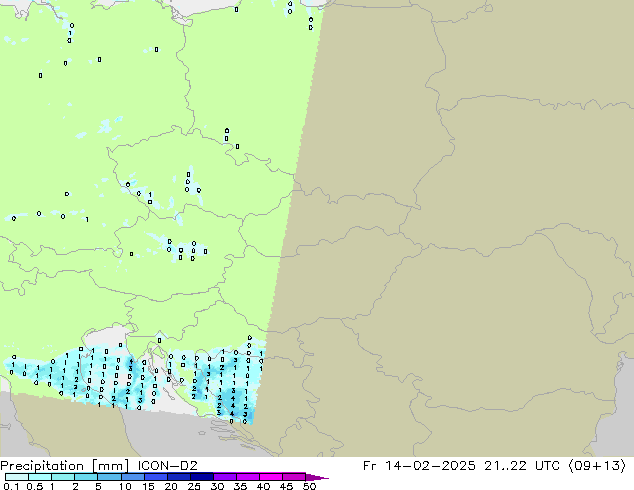The height and width of the screenshot is (490, 634).
Task: Click the forecast run label "(09+13)"
Action: pyautogui.click(x=597, y=466)
